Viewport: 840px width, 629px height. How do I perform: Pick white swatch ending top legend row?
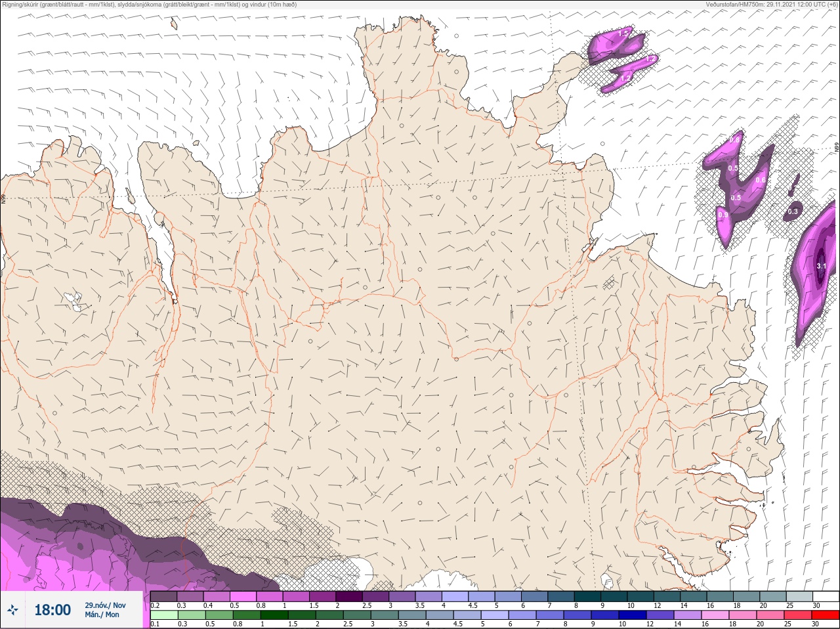click(826, 596)
